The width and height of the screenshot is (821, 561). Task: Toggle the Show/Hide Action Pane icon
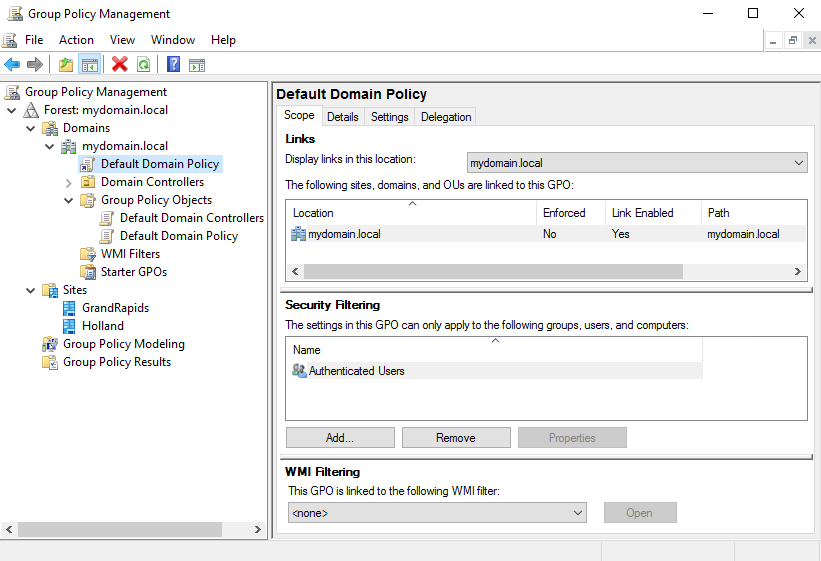click(197, 65)
